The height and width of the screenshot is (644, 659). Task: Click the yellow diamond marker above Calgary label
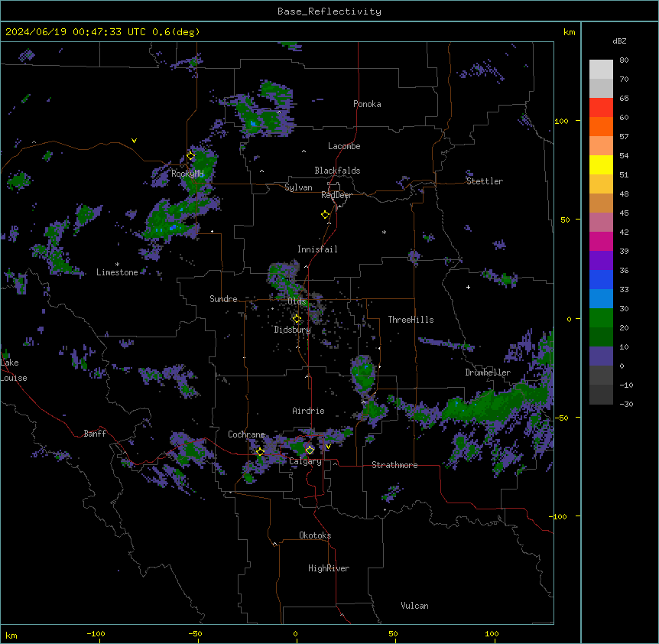310,450
